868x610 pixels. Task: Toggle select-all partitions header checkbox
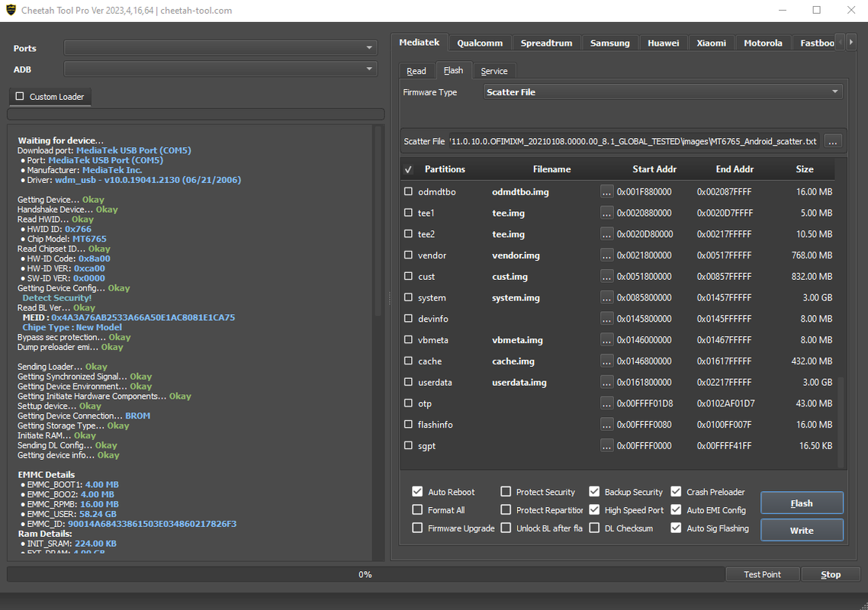coord(409,169)
